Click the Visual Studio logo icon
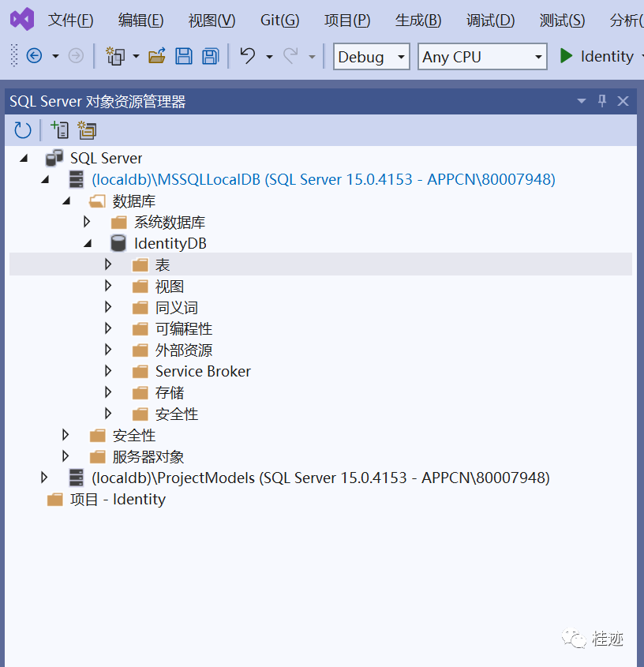This screenshot has height=667, width=644. coord(22,19)
